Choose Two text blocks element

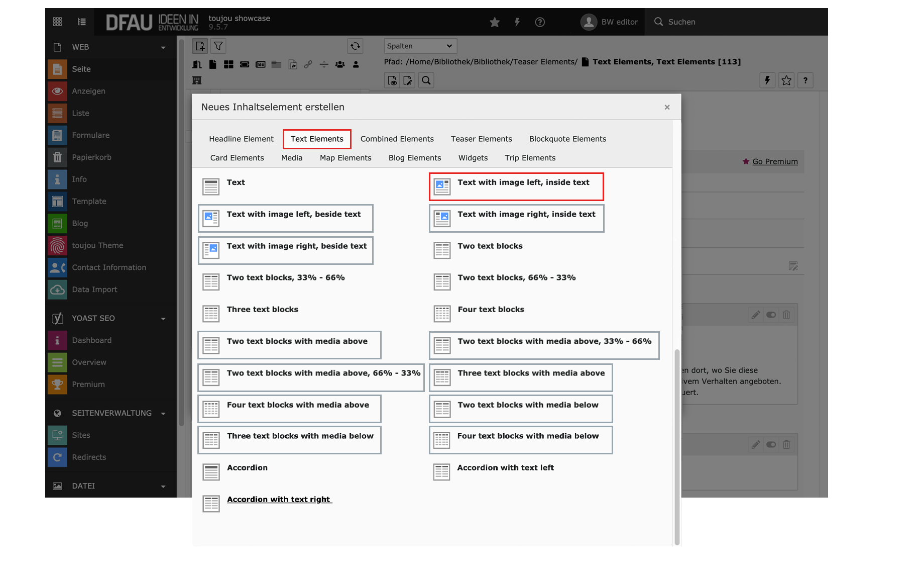pos(479,250)
